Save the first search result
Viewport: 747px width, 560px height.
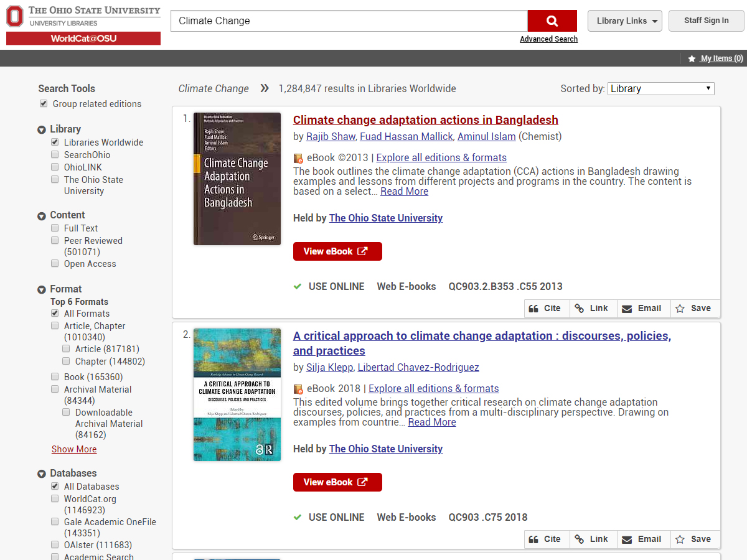[x=693, y=309]
